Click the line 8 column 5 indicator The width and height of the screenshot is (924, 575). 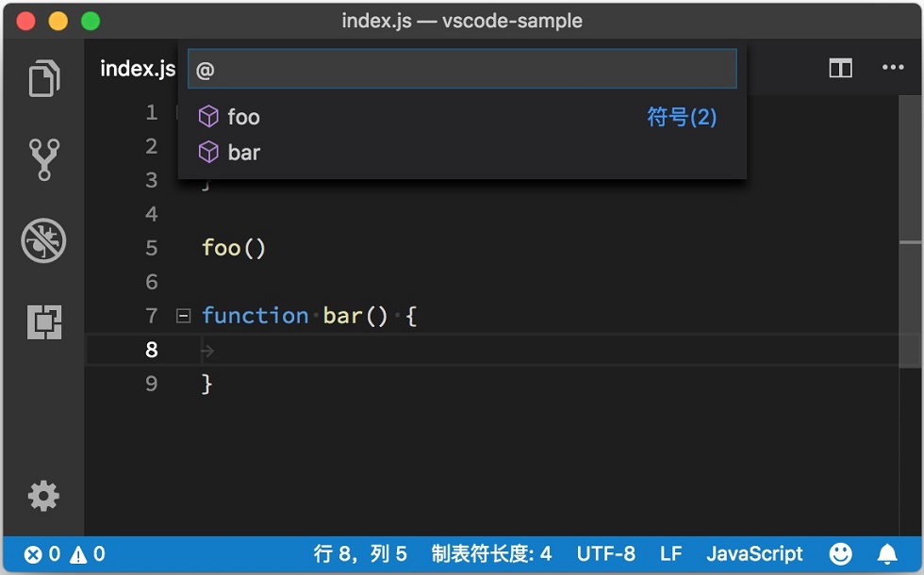click(x=360, y=554)
